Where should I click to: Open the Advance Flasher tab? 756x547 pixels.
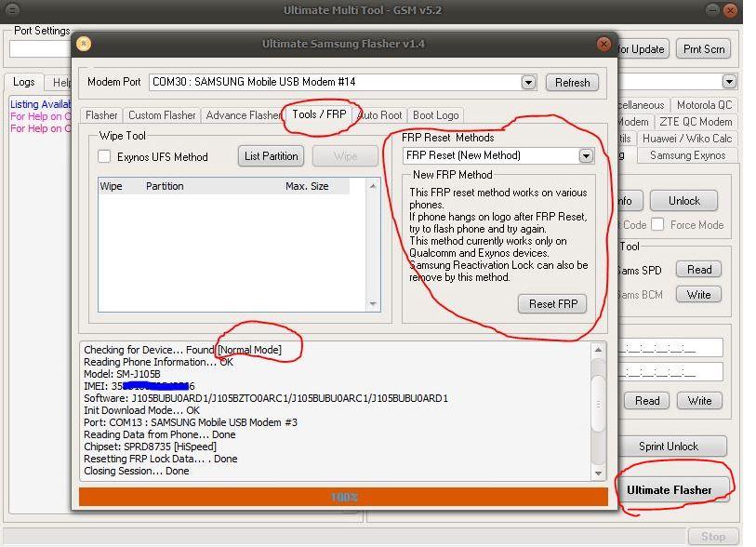pos(243,115)
